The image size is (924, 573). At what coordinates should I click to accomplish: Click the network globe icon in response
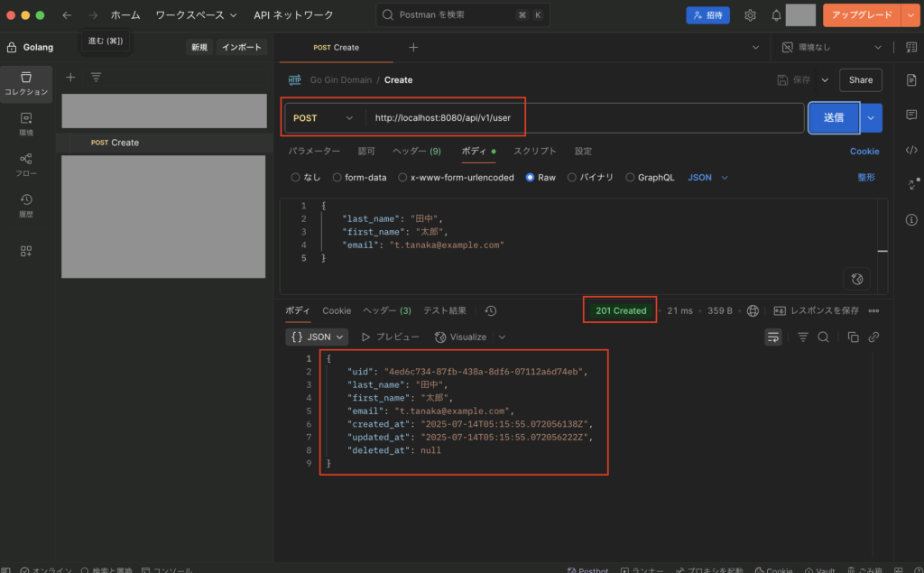click(x=753, y=310)
